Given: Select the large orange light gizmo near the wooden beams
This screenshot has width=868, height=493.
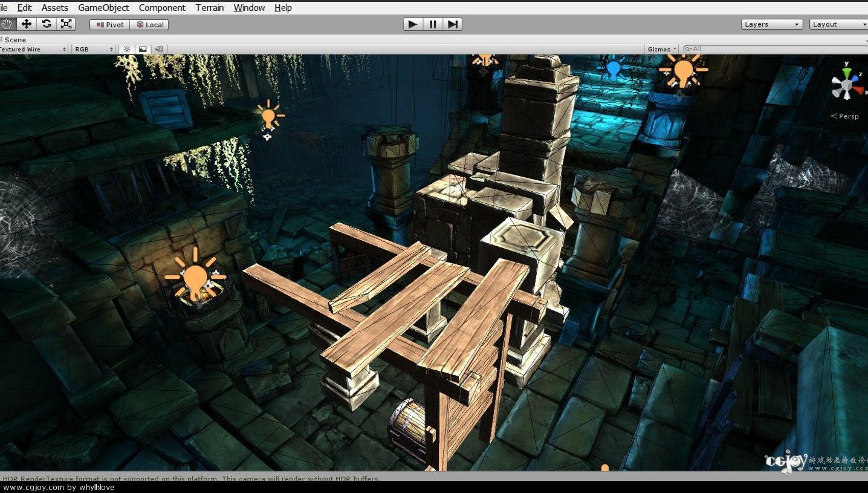Looking at the screenshot, I should pos(195,276).
